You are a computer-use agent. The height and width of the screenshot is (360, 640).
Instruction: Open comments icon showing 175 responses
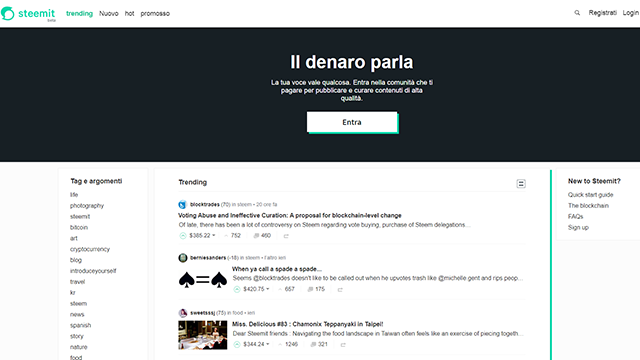click(x=310, y=289)
